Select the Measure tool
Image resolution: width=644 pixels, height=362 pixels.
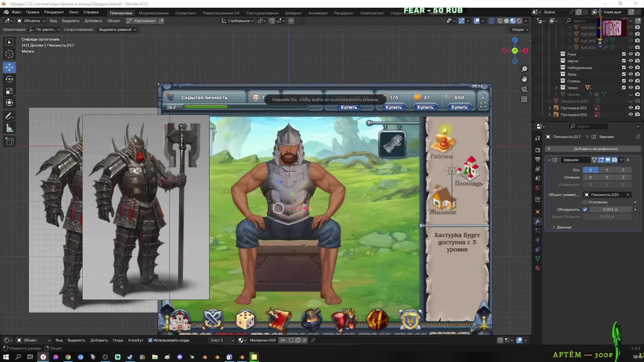tap(9, 128)
